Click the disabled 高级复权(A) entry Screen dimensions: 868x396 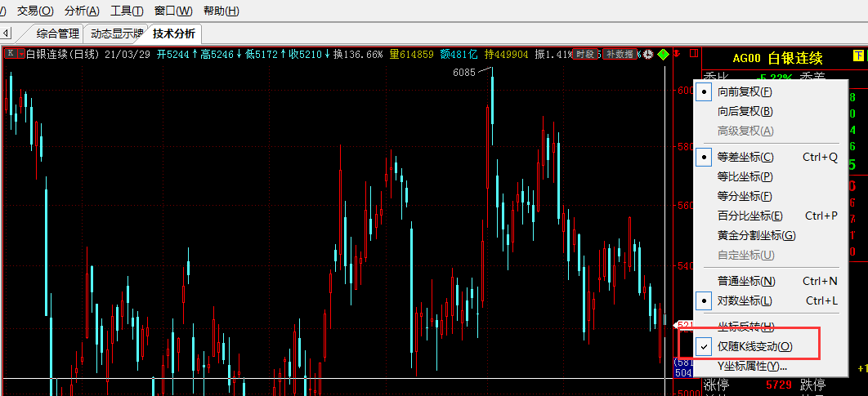coord(770,131)
